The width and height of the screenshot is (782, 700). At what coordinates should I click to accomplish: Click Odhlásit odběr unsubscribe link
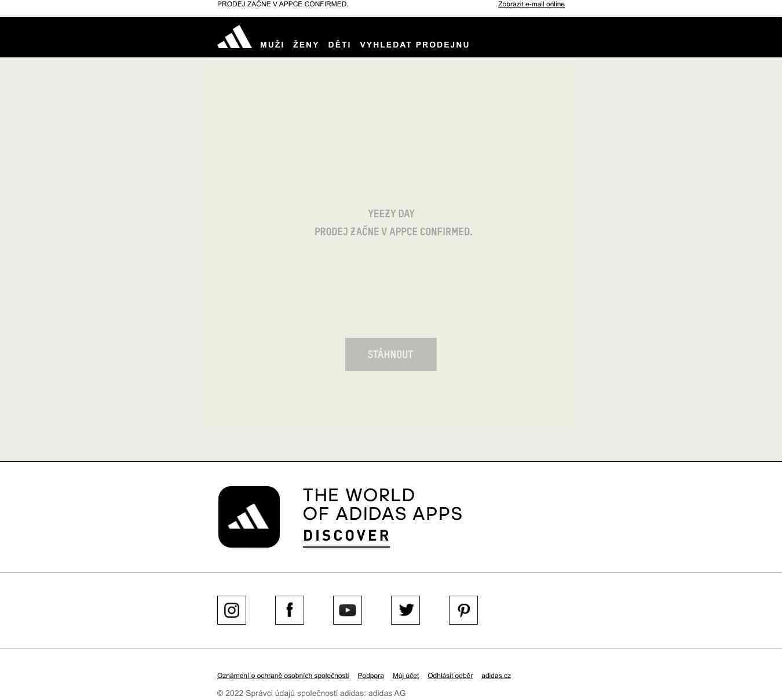coord(450,676)
